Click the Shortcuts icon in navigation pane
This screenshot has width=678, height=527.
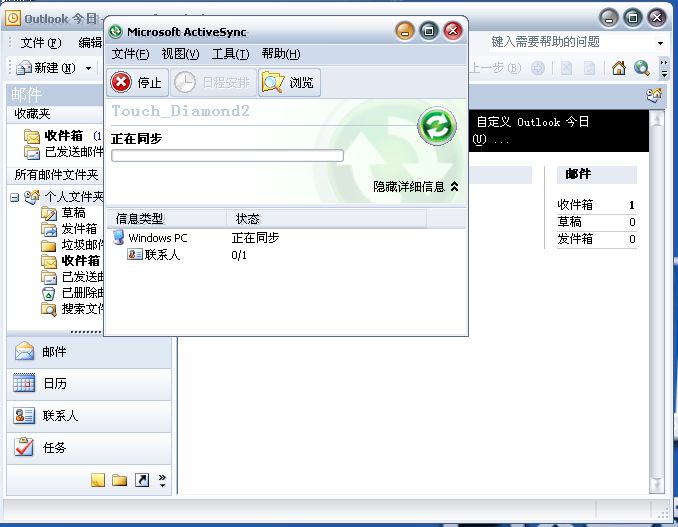point(142,480)
